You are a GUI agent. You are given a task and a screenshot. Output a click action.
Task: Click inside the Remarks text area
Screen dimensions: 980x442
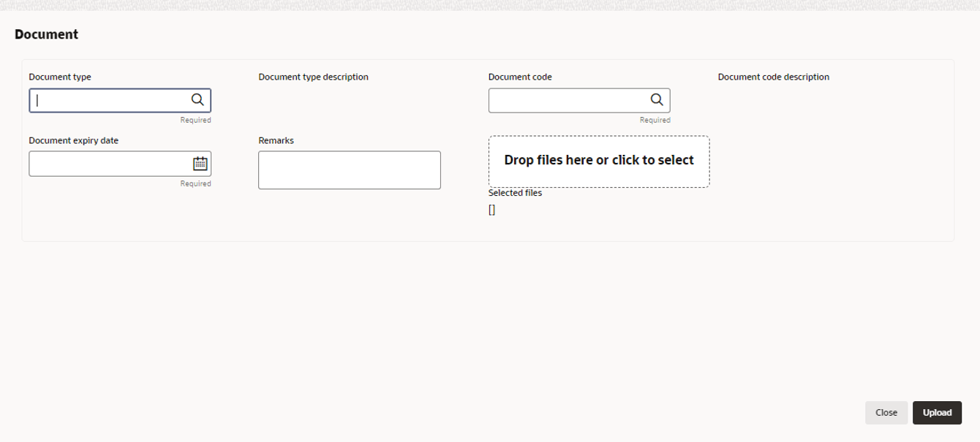point(350,170)
